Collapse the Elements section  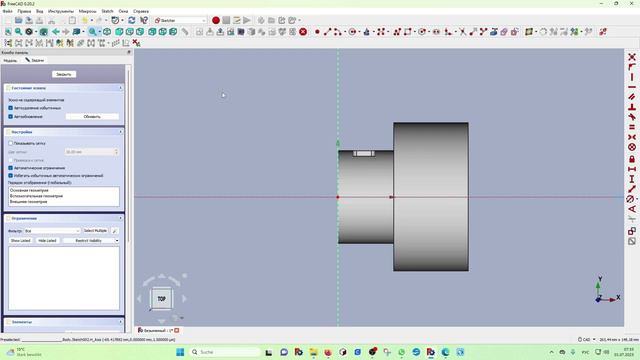coord(120,322)
